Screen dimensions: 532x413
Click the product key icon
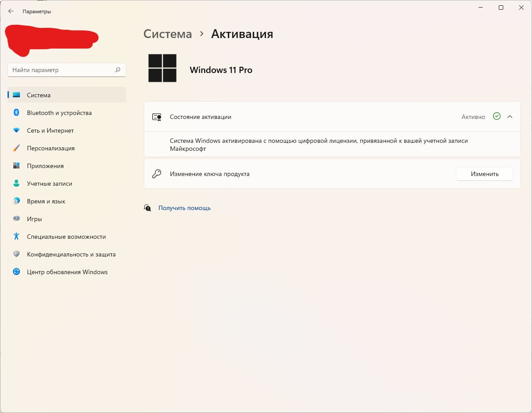point(157,174)
